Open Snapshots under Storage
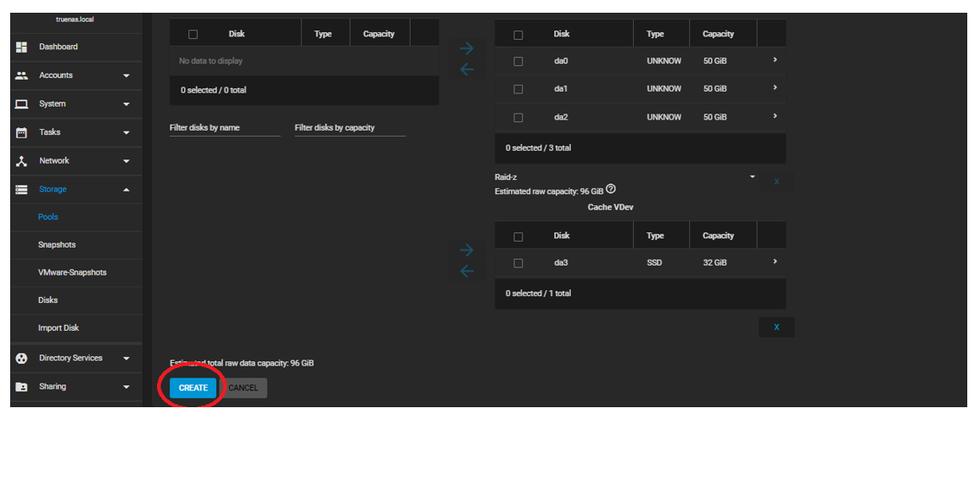980x481 pixels. pyautogui.click(x=57, y=245)
